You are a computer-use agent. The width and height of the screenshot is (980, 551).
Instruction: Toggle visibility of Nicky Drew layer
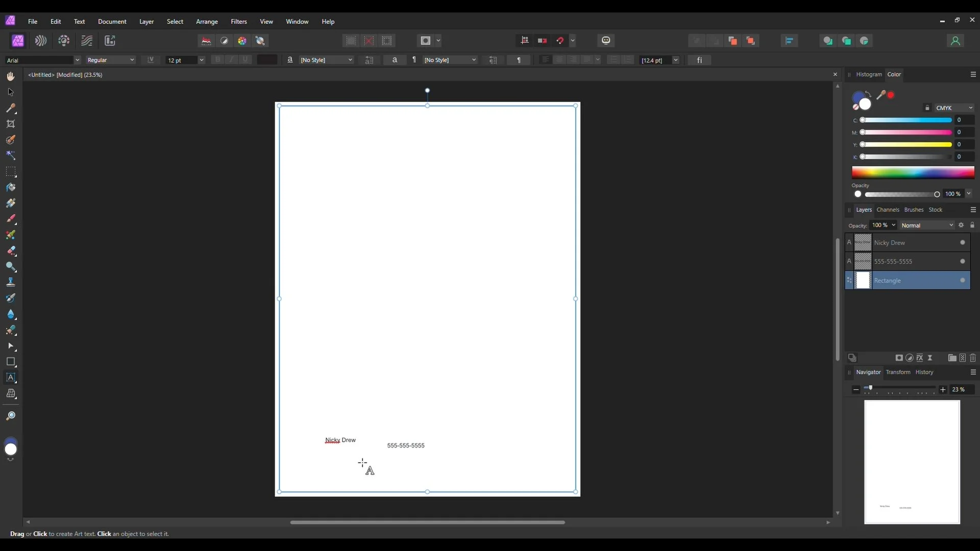tap(963, 243)
